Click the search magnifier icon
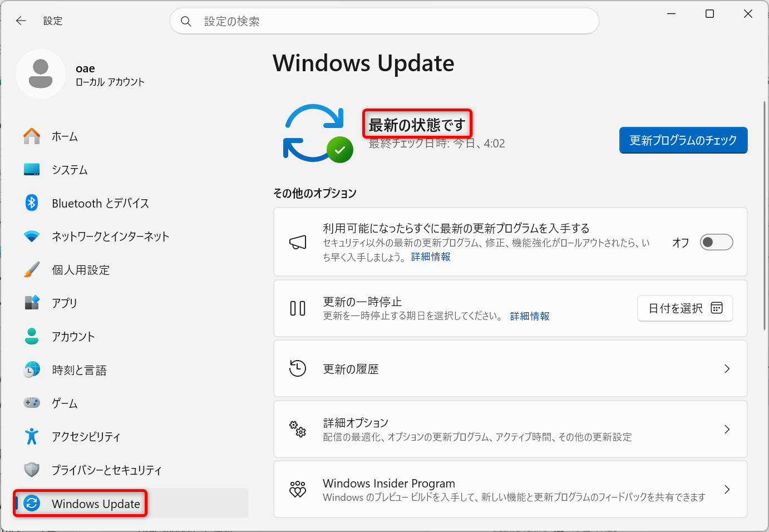Image resolution: width=769 pixels, height=532 pixels. tap(186, 21)
